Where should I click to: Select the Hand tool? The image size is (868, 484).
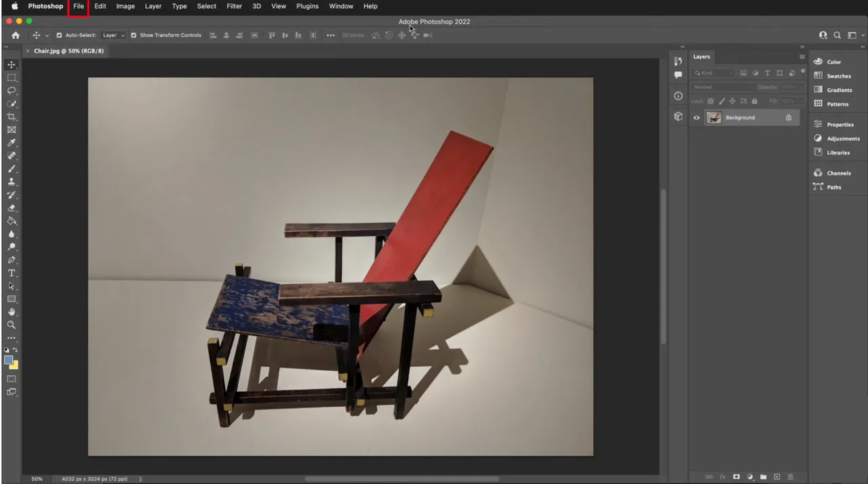pyautogui.click(x=12, y=312)
